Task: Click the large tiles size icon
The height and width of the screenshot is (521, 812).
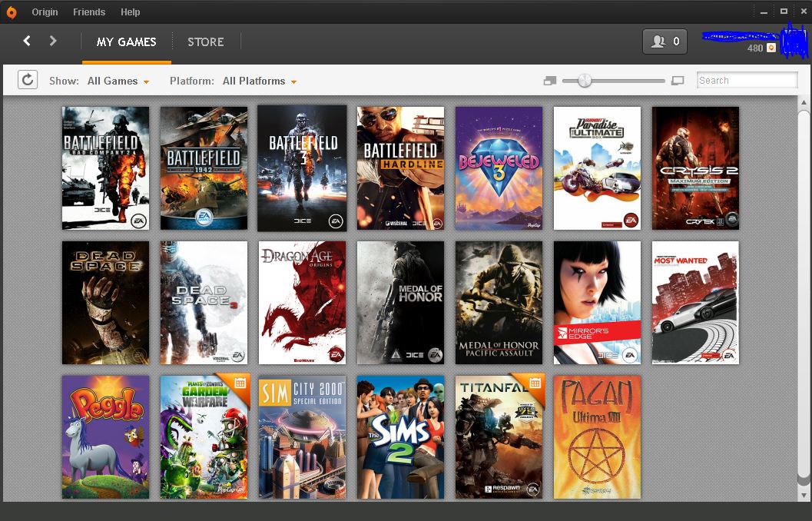Action: coord(678,81)
